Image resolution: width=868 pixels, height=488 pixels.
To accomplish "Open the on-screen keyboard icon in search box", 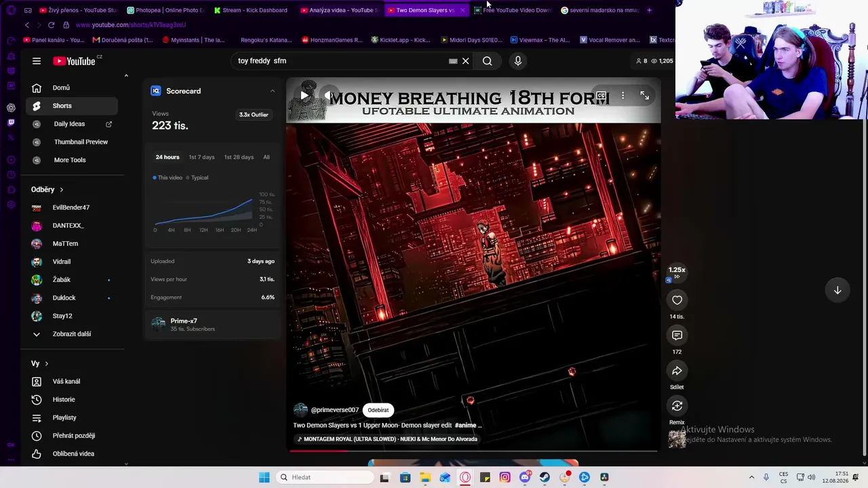I will click(x=453, y=61).
